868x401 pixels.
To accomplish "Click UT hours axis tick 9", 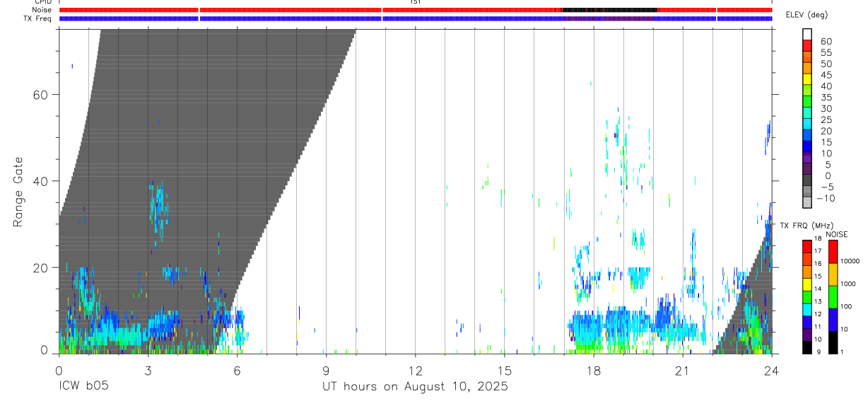I will coord(326,370).
